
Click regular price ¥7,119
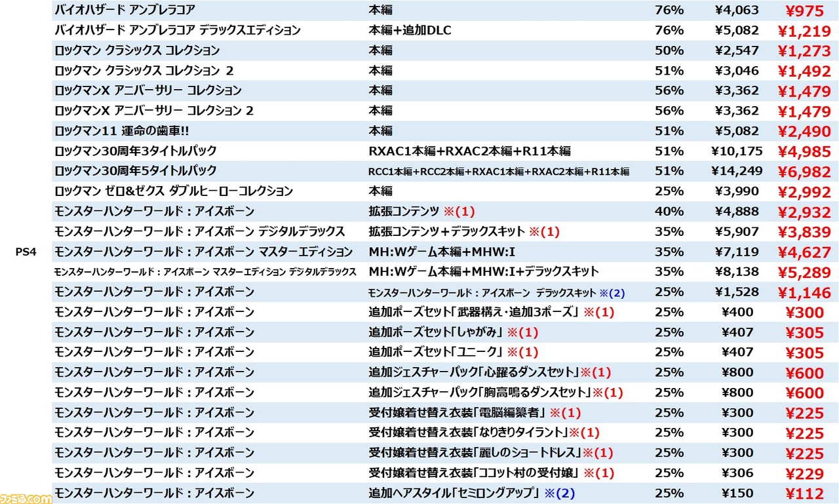[737, 252]
